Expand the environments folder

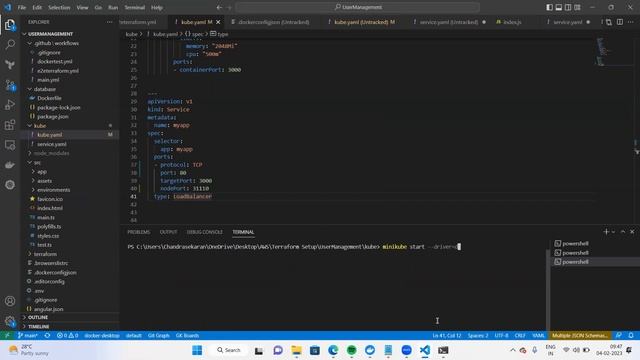pyautogui.click(x=53, y=190)
